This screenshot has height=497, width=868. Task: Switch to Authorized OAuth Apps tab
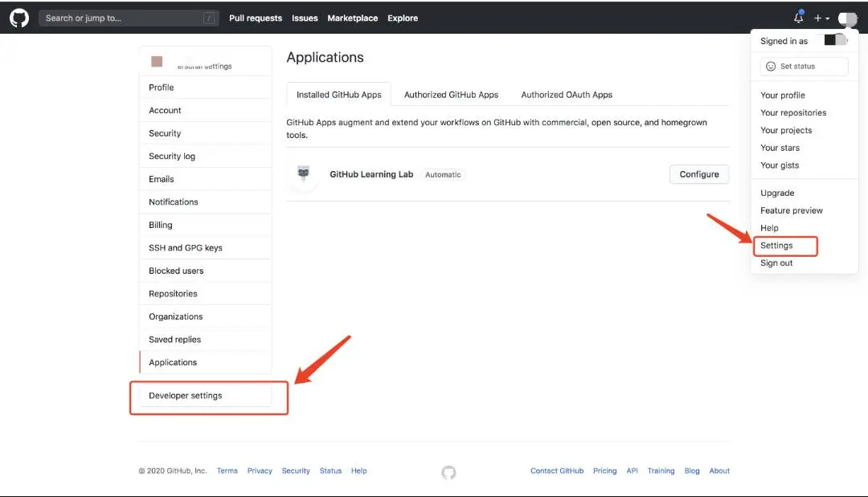coord(567,95)
